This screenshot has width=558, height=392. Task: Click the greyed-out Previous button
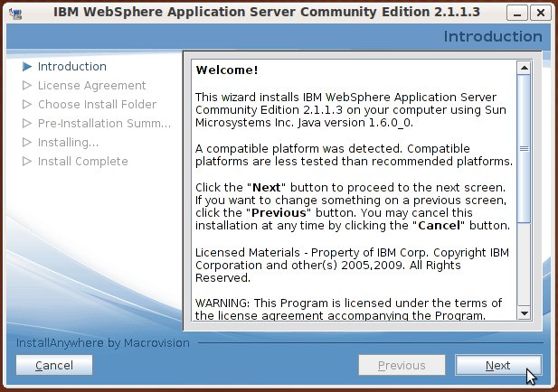[401, 366]
